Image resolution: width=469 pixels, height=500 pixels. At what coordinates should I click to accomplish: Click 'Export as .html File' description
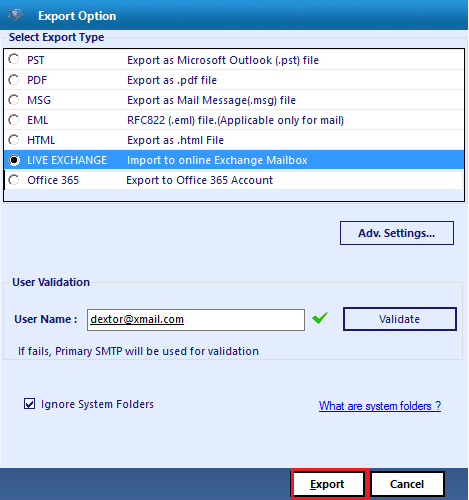175,140
